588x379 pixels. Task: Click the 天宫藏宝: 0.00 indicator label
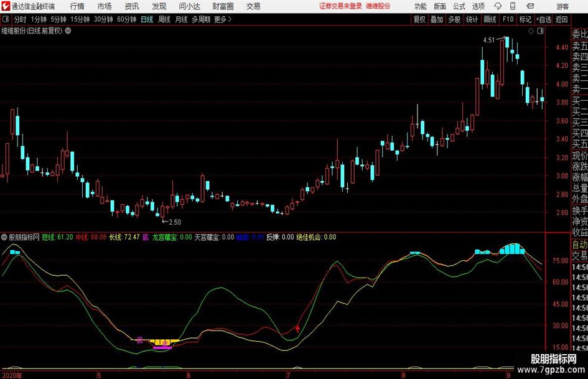pos(214,237)
